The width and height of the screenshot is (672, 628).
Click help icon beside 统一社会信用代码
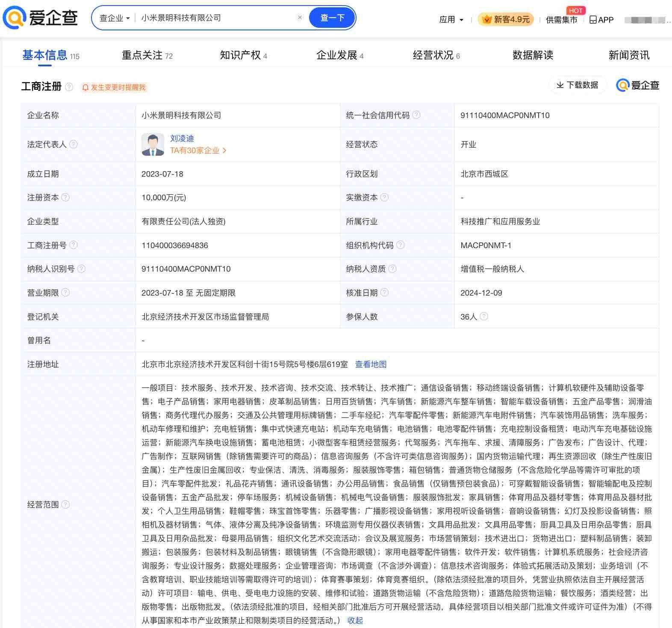pos(416,115)
